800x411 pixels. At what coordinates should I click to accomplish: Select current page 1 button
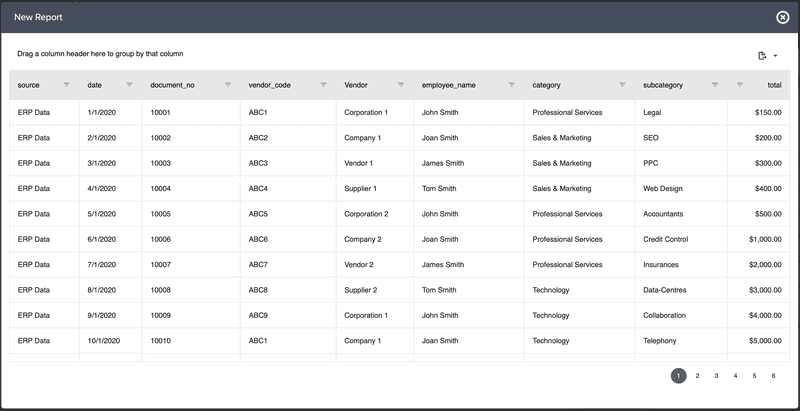678,376
